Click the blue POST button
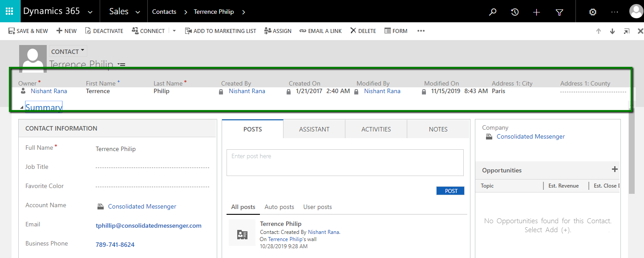This screenshot has width=644, height=258. (450, 191)
